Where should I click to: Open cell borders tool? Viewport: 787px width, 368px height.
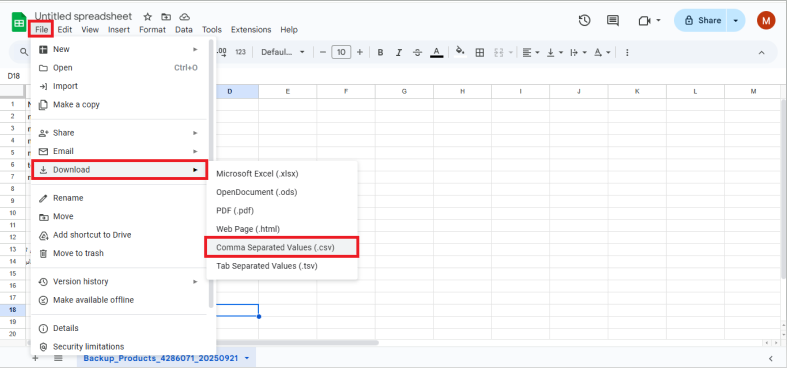point(480,52)
